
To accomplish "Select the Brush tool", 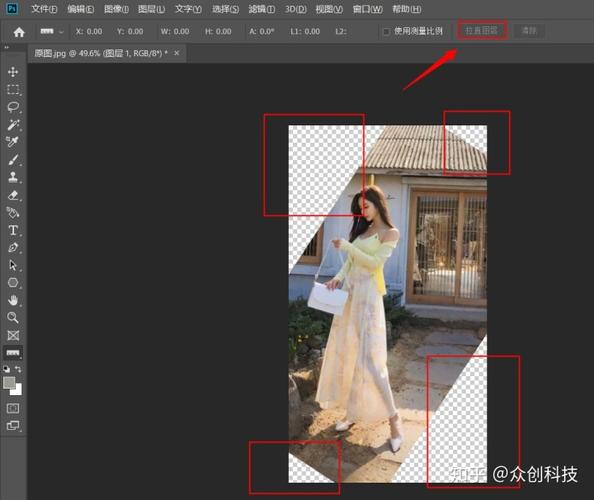I will pyautogui.click(x=13, y=160).
